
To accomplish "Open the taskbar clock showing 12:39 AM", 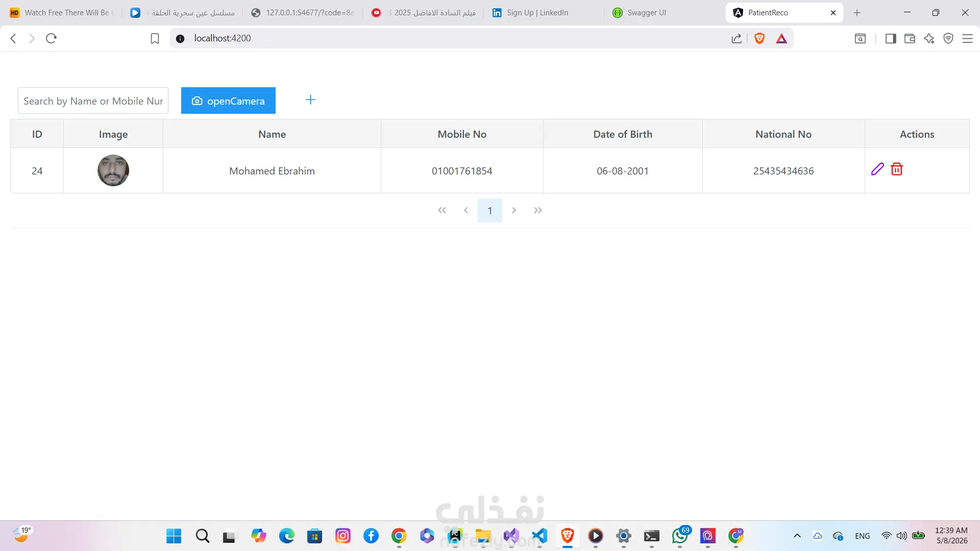I will (x=951, y=536).
